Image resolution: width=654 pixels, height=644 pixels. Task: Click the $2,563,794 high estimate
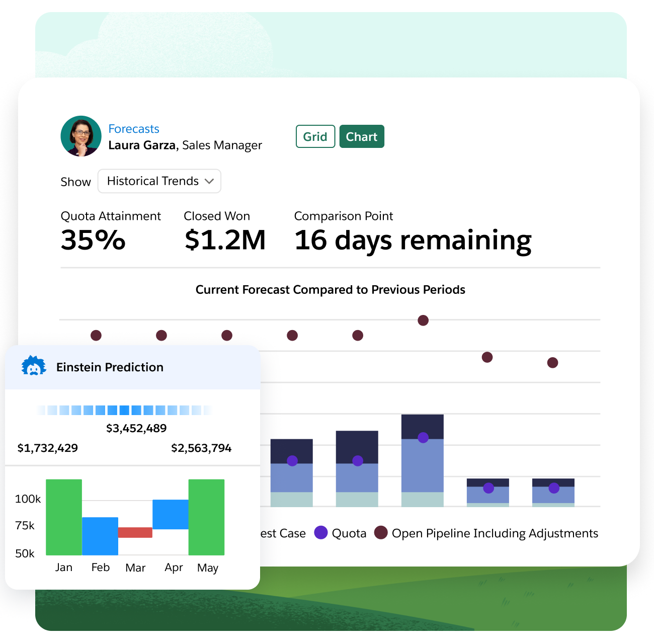201,448
